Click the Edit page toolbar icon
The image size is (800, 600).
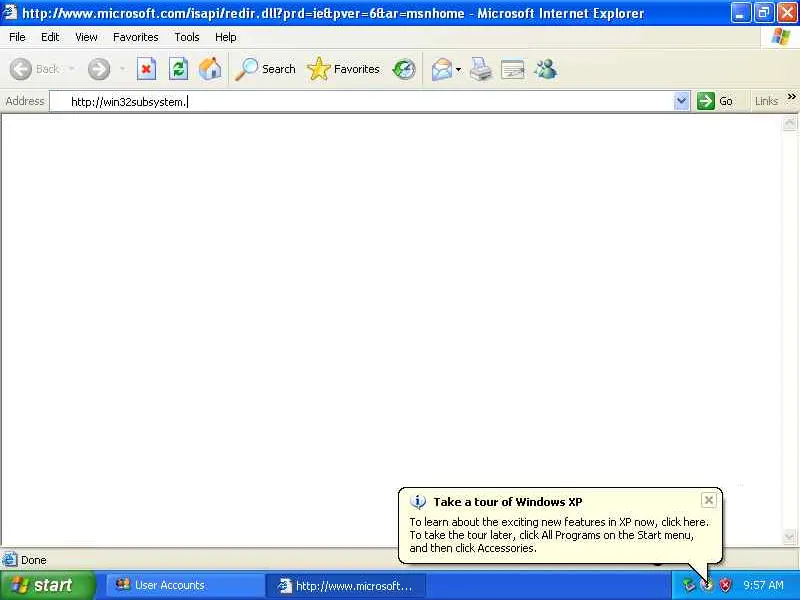tap(513, 69)
